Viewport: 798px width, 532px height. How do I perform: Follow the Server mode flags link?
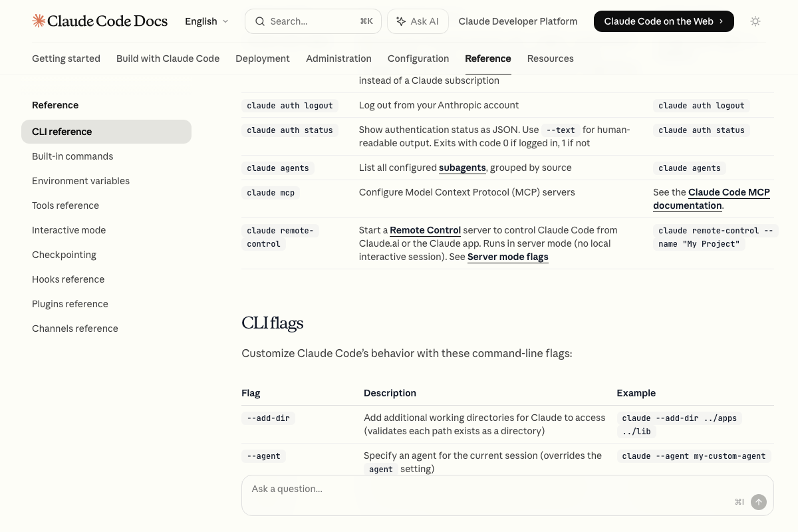point(507,257)
